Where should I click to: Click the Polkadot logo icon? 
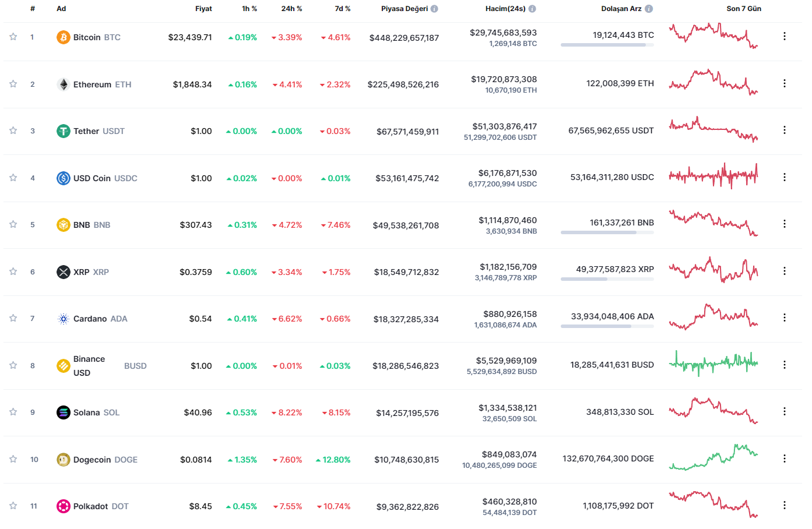point(63,506)
